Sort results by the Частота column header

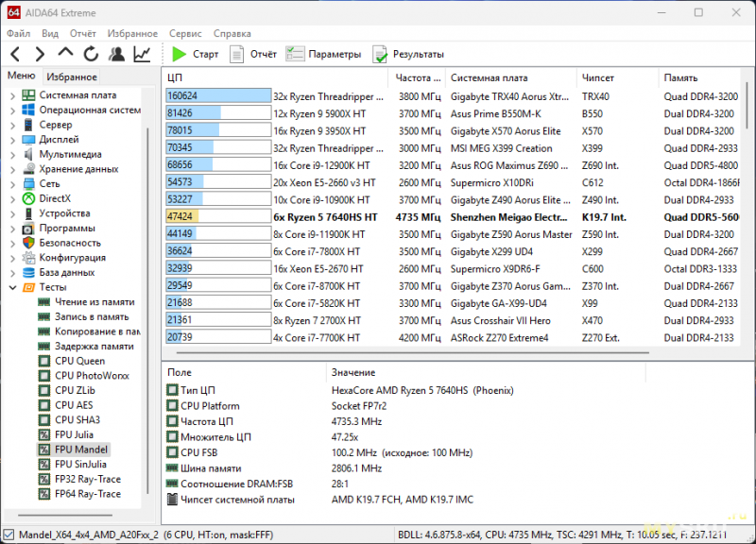tap(417, 77)
